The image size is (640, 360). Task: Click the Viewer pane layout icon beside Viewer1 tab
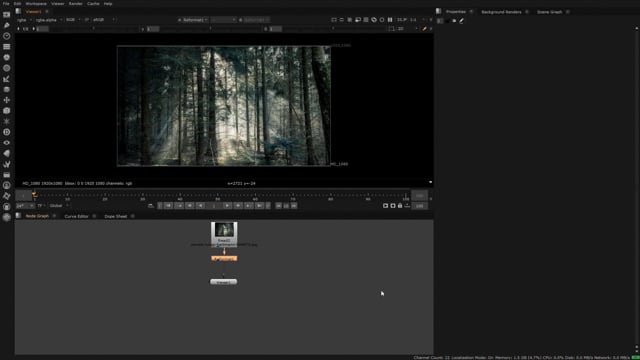coord(18,11)
